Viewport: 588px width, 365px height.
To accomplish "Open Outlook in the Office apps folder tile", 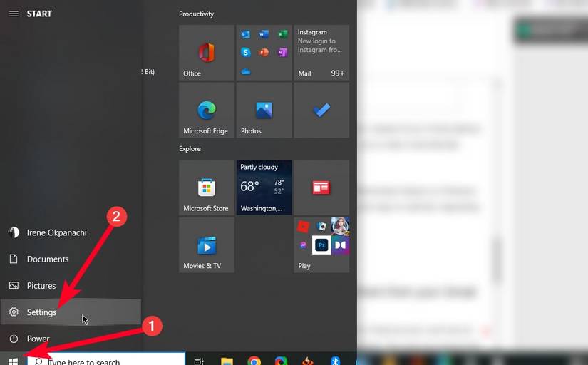I will (x=246, y=34).
